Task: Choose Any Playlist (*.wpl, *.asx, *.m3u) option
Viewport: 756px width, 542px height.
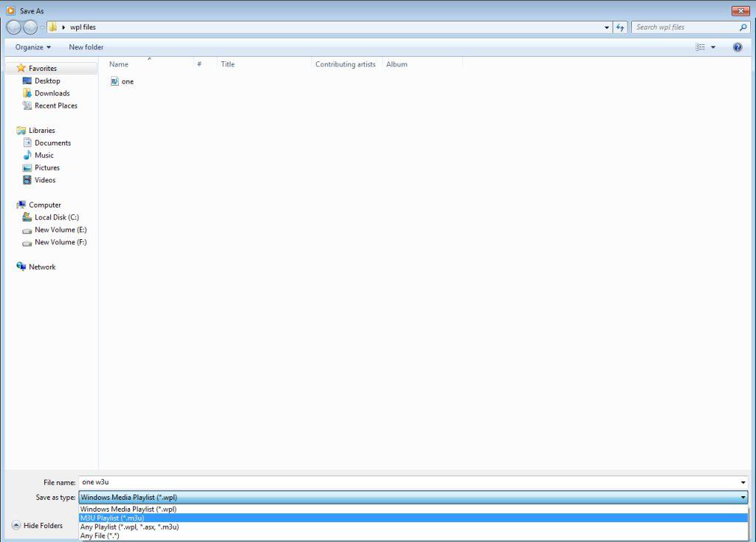Action: [413, 526]
